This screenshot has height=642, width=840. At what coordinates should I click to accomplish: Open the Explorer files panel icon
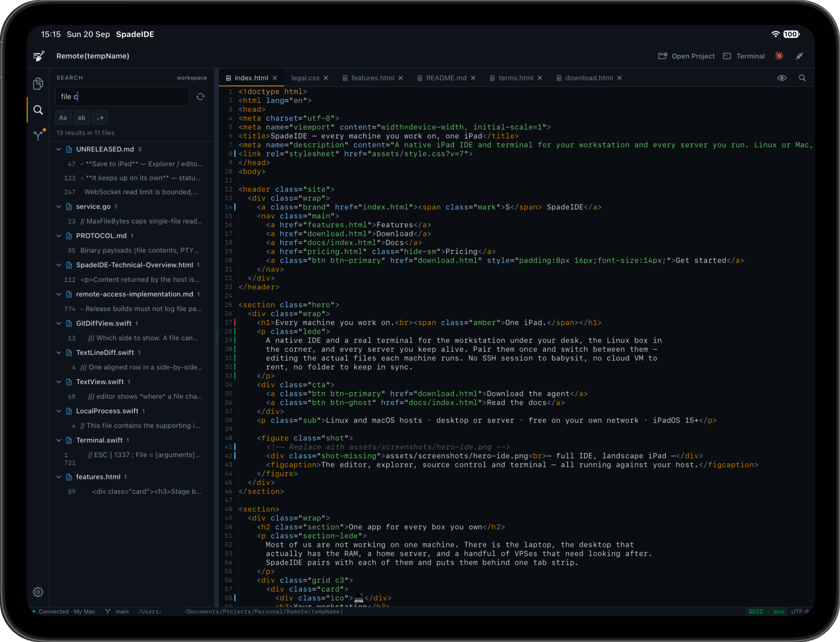pyautogui.click(x=38, y=83)
